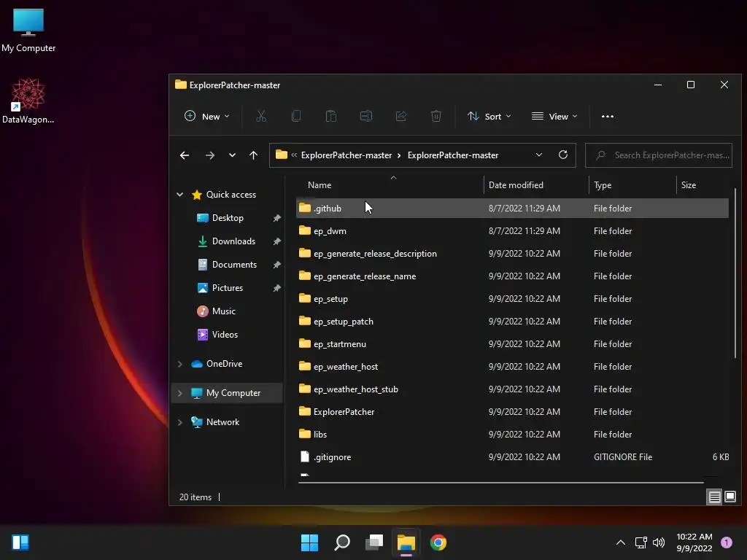747x560 pixels.
Task: Switch to details view layout icon
Action: click(715, 497)
